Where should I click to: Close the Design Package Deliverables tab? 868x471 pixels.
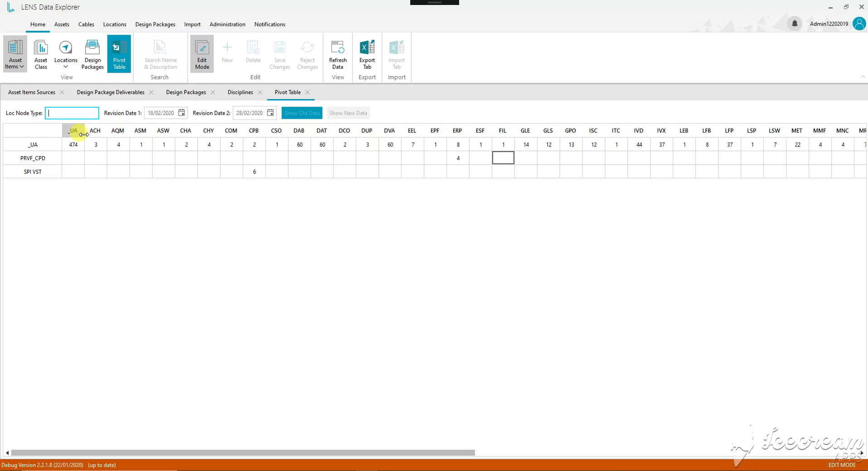coord(151,92)
